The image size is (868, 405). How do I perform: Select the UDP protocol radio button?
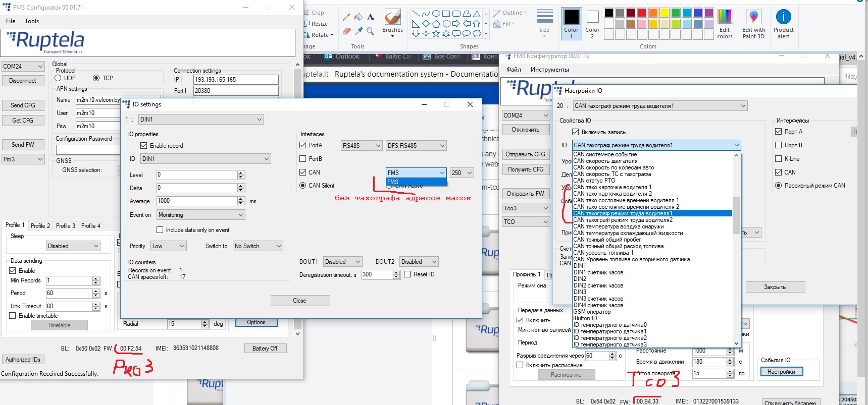coord(58,78)
